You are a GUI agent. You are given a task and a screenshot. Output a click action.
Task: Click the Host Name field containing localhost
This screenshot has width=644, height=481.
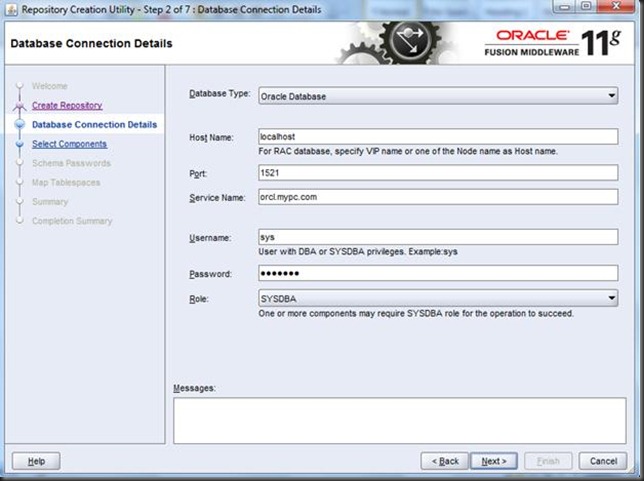click(x=438, y=136)
